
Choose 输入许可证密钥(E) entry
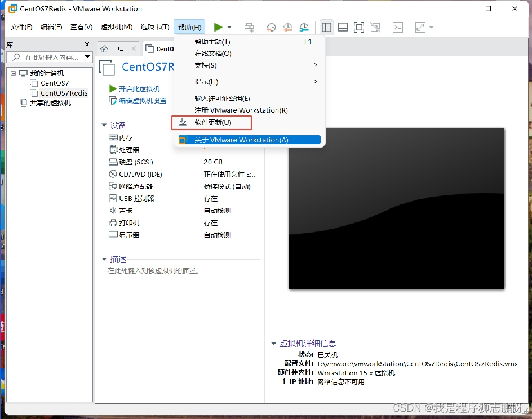coord(250,99)
